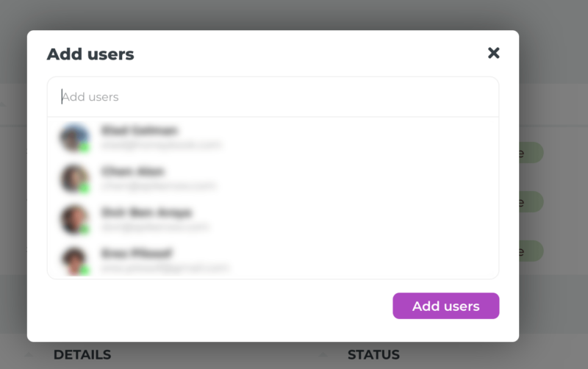
Task: Select the first user's email line
Action: coord(161,145)
